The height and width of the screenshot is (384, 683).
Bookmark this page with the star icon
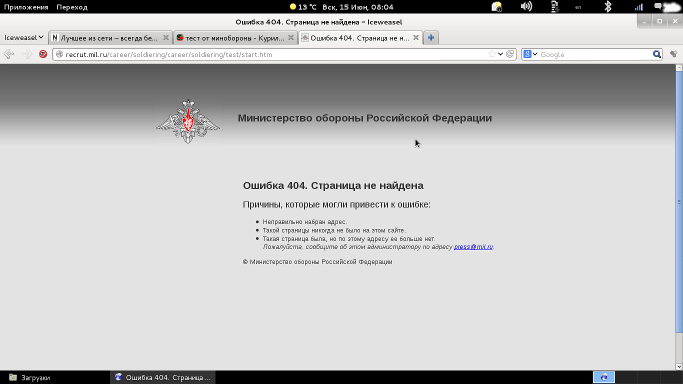[492, 54]
